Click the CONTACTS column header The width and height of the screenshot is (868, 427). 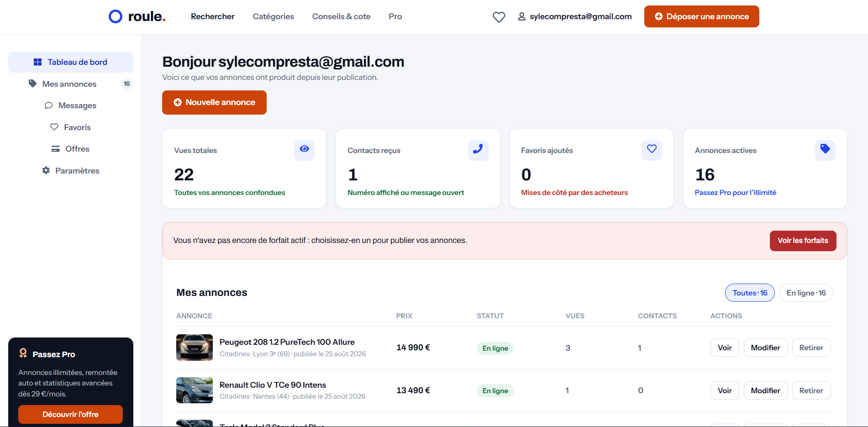pos(658,316)
